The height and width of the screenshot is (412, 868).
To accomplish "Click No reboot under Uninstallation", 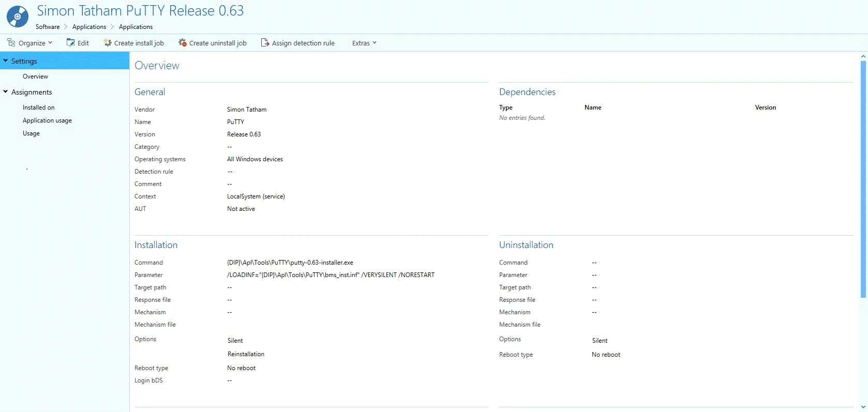I will tap(606, 355).
